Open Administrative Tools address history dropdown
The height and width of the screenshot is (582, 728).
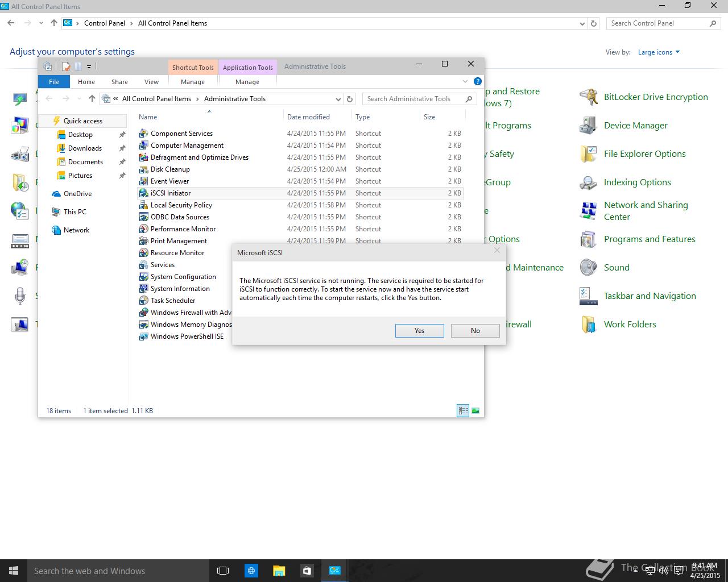(x=338, y=99)
